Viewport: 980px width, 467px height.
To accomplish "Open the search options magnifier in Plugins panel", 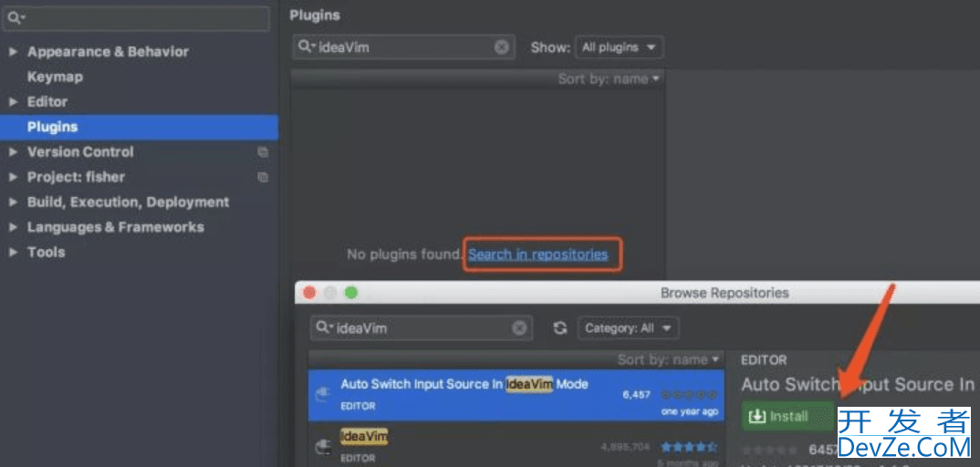I will point(307,47).
